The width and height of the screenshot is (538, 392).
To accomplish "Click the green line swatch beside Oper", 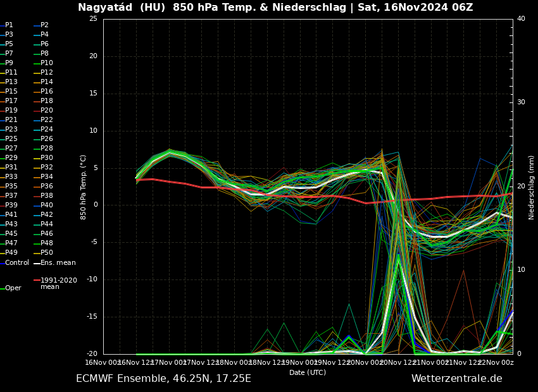I will point(3,288).
